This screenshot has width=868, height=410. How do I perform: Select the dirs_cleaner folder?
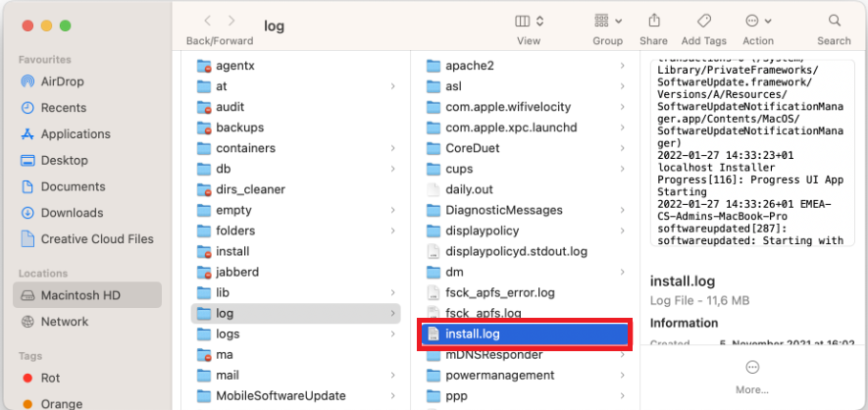[295, 189]
